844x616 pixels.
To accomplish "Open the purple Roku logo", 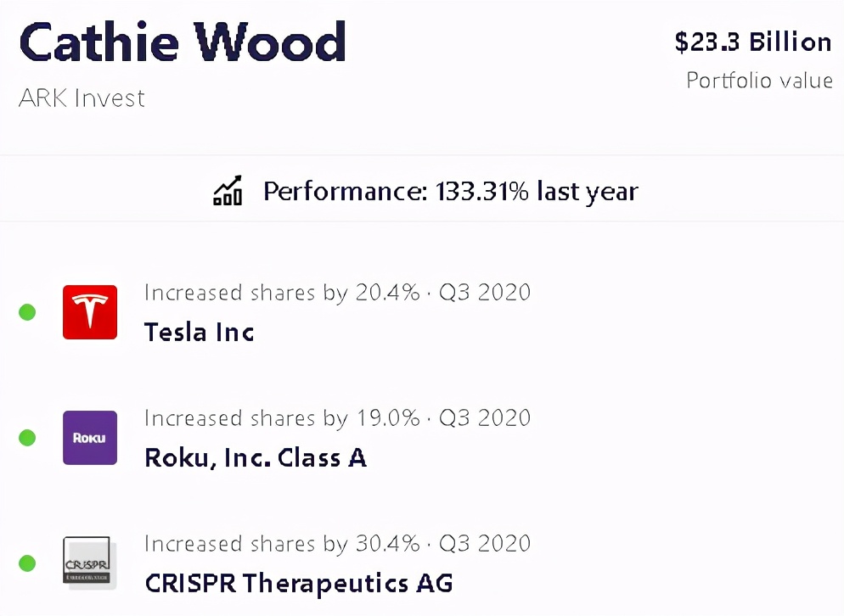I will (x=90, y=438).
